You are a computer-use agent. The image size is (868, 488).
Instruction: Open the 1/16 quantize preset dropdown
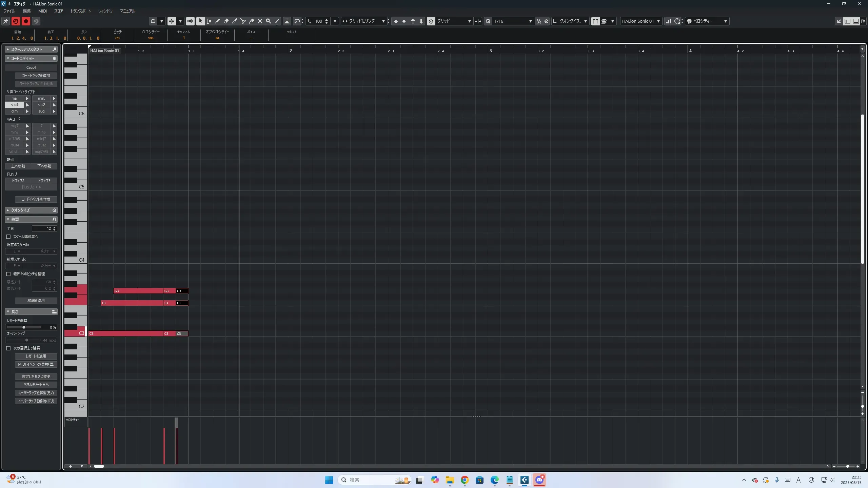pyautogui.click(x=530, y=21)
